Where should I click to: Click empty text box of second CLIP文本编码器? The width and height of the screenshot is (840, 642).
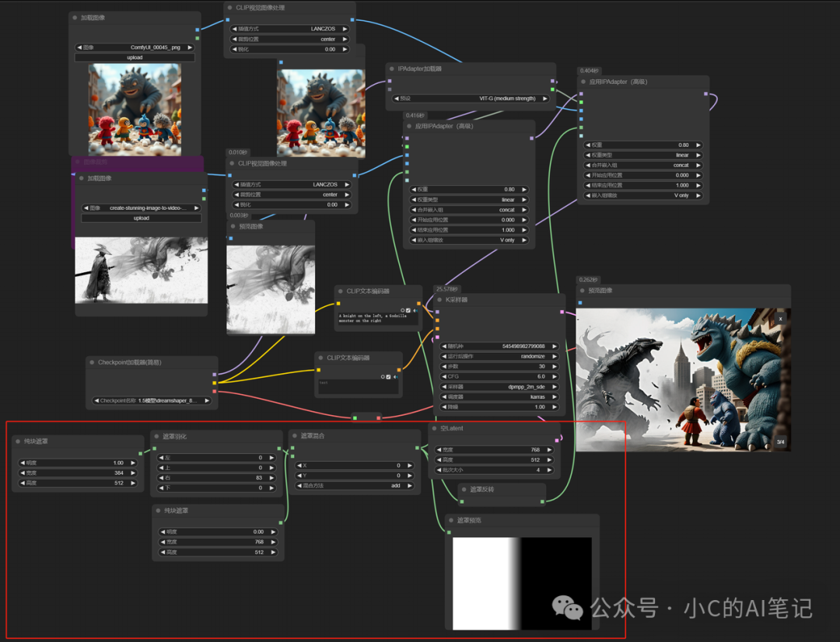[358, 387]
